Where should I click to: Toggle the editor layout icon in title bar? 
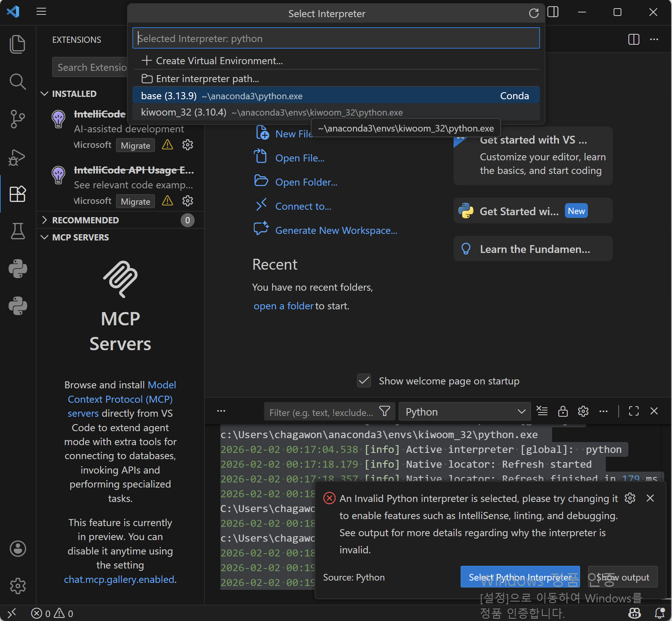coord(553,12)
